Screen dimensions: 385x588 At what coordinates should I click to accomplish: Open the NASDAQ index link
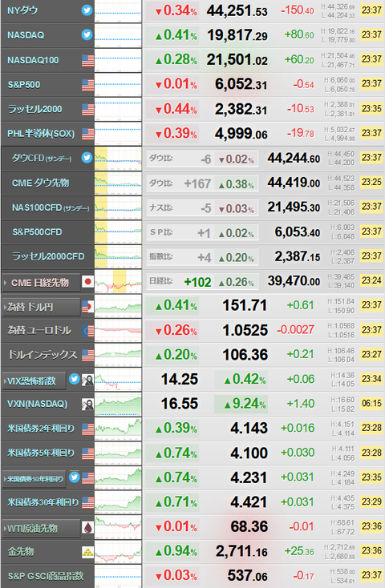(x=26, y=35)
